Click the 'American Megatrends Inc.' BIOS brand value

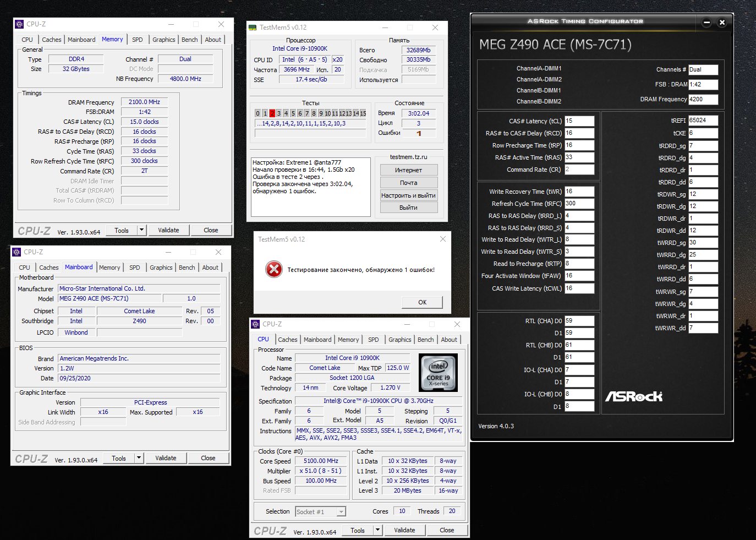click(x=139, y=358)
